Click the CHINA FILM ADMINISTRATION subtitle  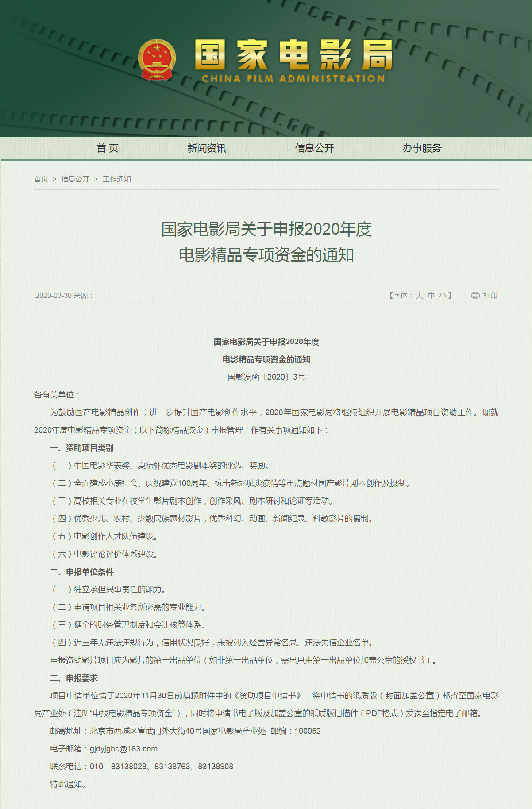(294, 79)
